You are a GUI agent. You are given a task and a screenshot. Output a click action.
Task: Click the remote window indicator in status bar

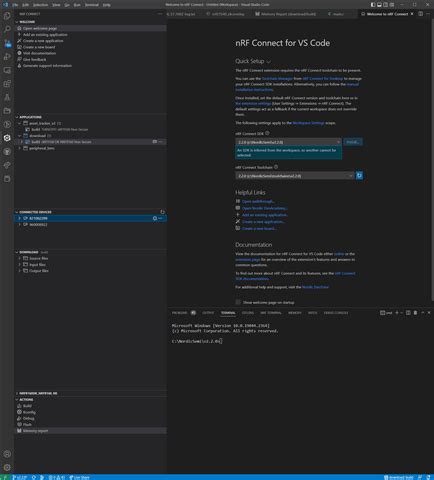click(4, 477)
